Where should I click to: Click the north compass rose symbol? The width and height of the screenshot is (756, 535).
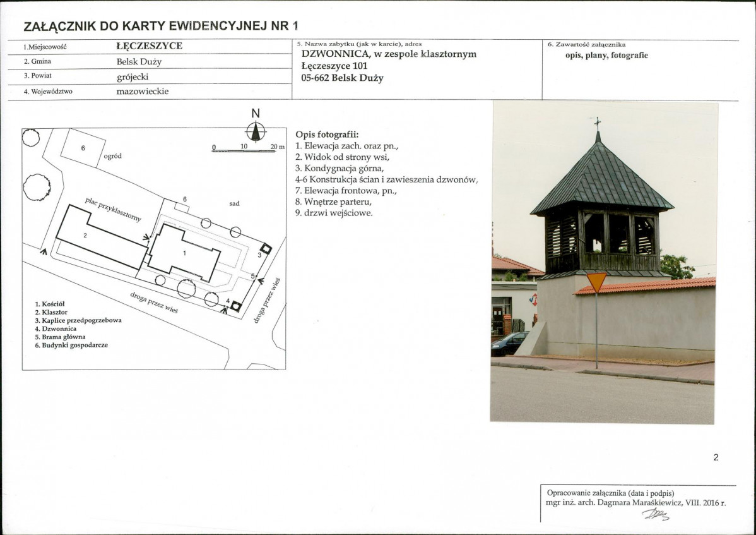tap(256, 132)
